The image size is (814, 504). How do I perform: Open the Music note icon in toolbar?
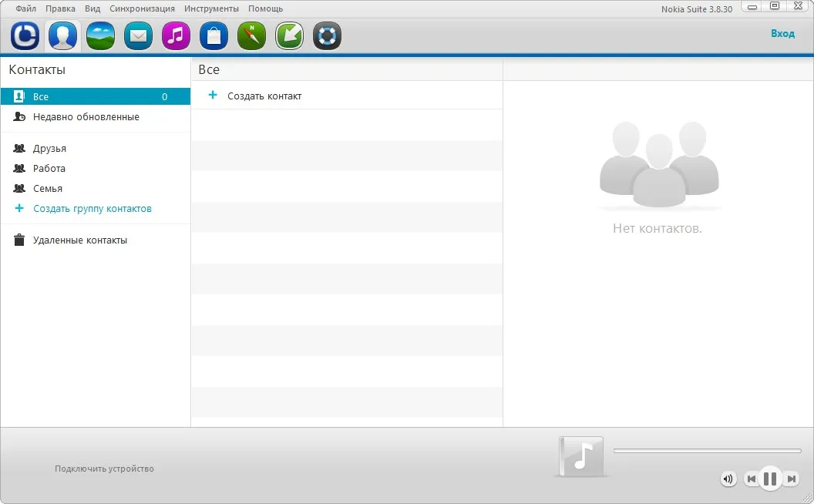click(176, 35)
